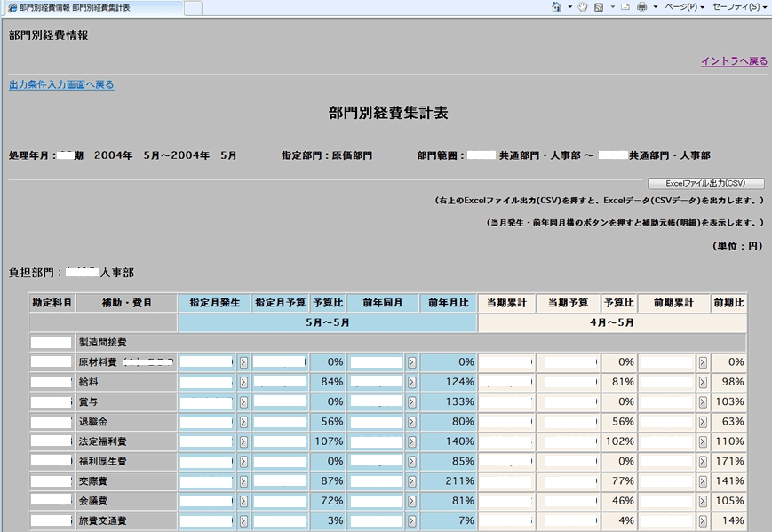Open 給料 ledger from 指定月発生 arrow
The image size is (772, 532).
243,383
